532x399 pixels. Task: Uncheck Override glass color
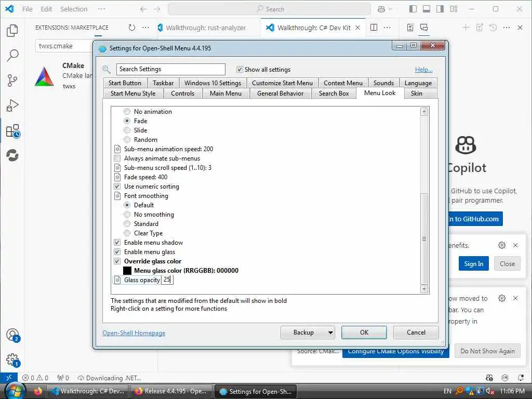pyautogui.click(x=117, y=261)
